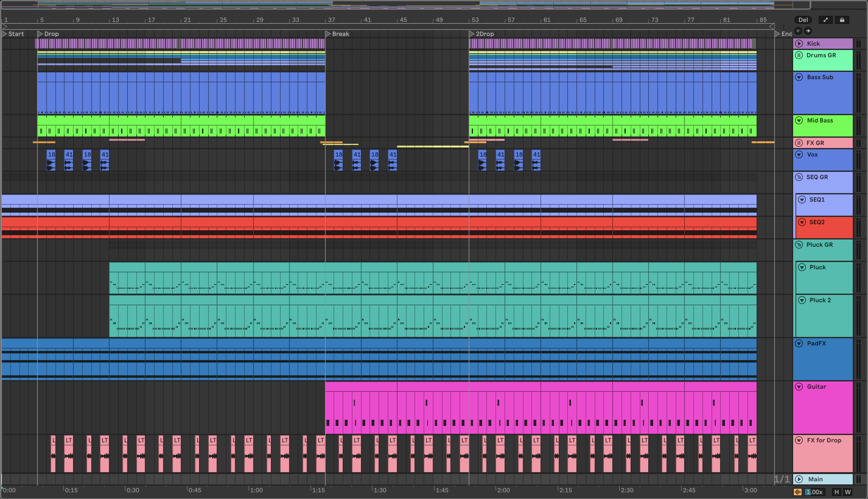This screenshot has height=499, width=868.
Task: Toggle the Pluck GR group icon
Action: [799, 245]
